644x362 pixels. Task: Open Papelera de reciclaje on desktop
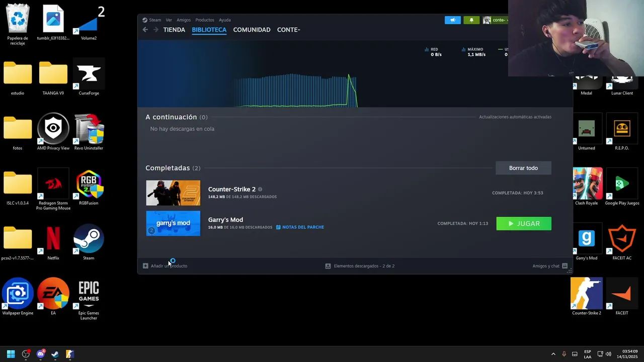point(18,24)
